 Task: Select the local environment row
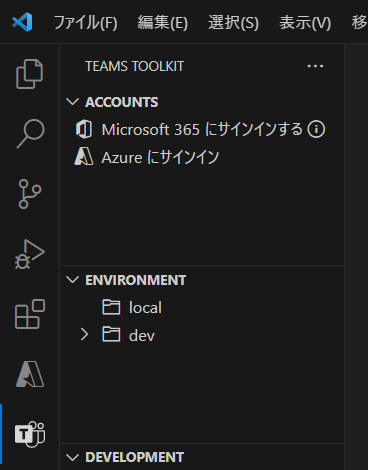click(x=202, y=307)
